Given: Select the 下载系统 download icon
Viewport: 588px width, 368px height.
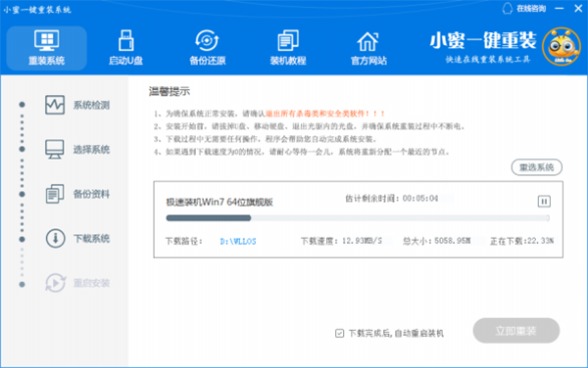Looking at the screenshot, I should click(55, 239).
